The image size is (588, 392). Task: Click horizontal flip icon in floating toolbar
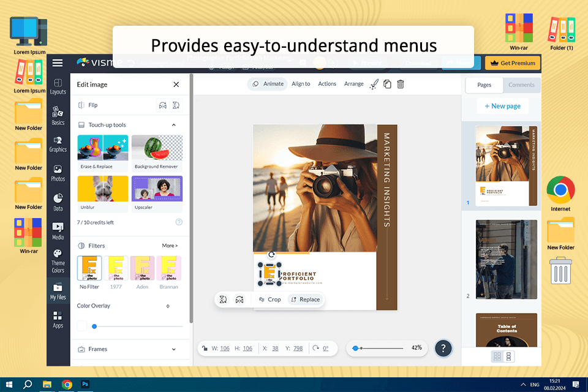click(239, 300)
